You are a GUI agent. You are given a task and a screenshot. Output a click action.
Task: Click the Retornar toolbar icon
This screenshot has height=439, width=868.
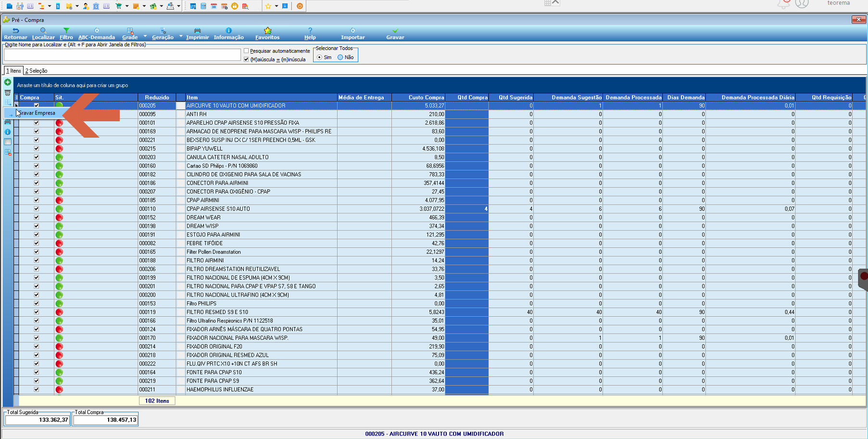(15, 34)
